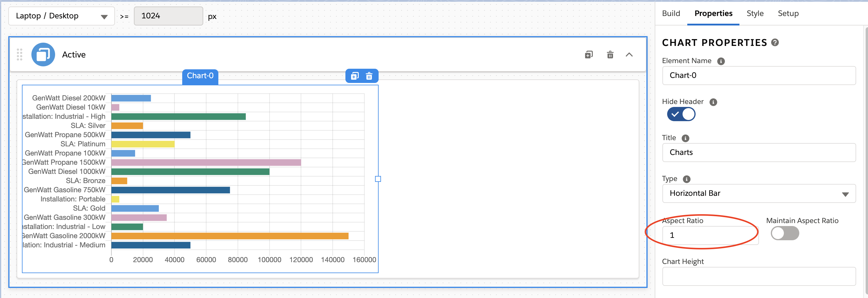Open Chart Properties help icon

[x=775, y=42]
